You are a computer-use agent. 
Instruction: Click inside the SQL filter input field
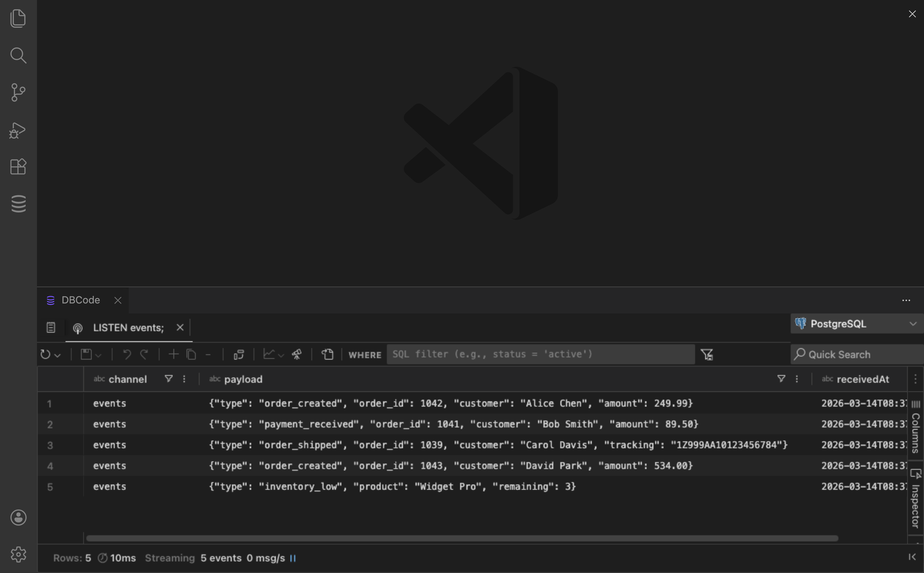tap(539, 354)
